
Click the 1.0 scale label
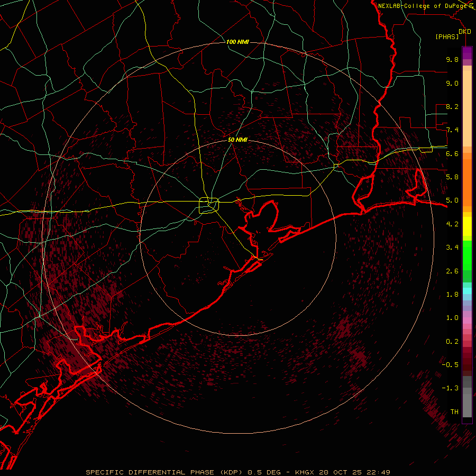click(452, 318)
